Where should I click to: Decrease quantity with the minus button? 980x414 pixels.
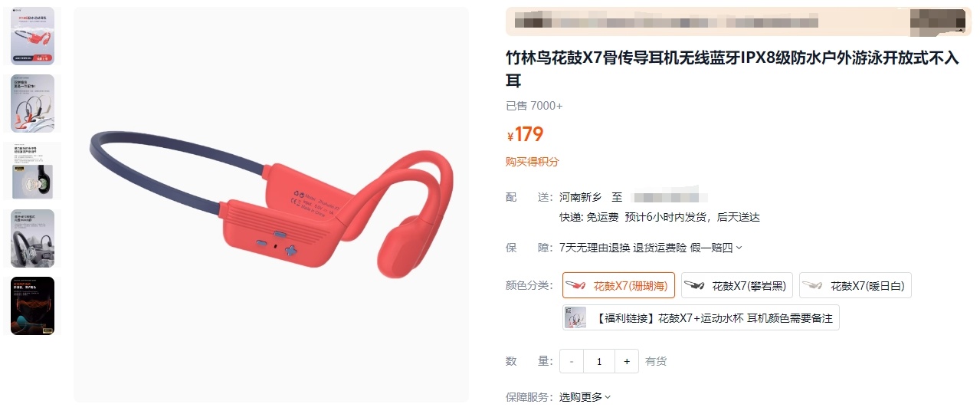[572, 361]
